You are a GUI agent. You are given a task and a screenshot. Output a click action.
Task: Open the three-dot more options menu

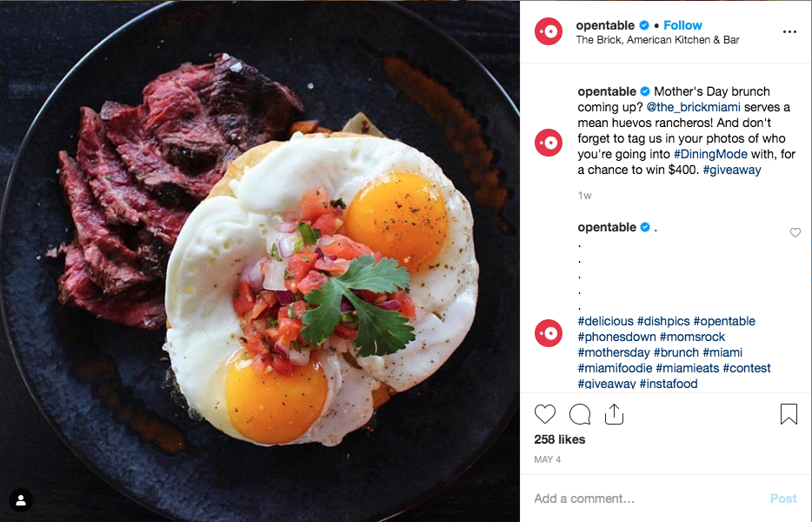pyautogui.click(x=789, y=32)
